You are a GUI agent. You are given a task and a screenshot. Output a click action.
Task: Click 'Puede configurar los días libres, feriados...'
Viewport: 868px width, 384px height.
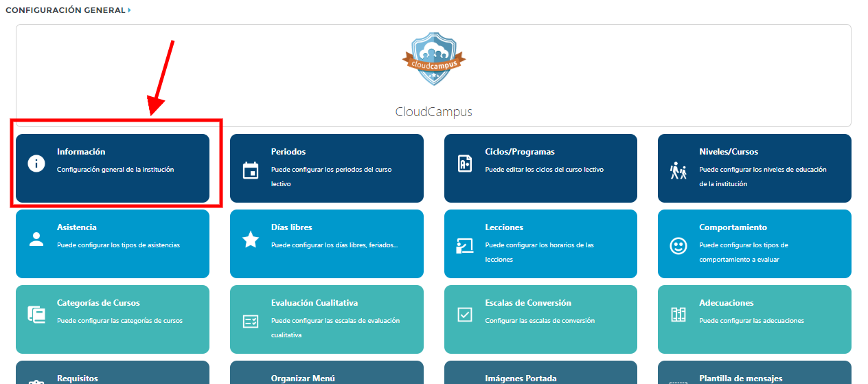coord(334,245)
